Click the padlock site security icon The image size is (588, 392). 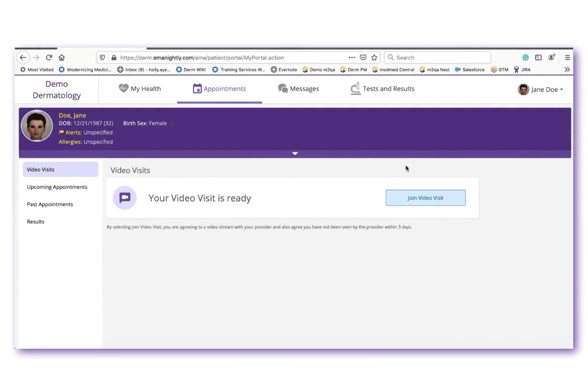[114, 58]
